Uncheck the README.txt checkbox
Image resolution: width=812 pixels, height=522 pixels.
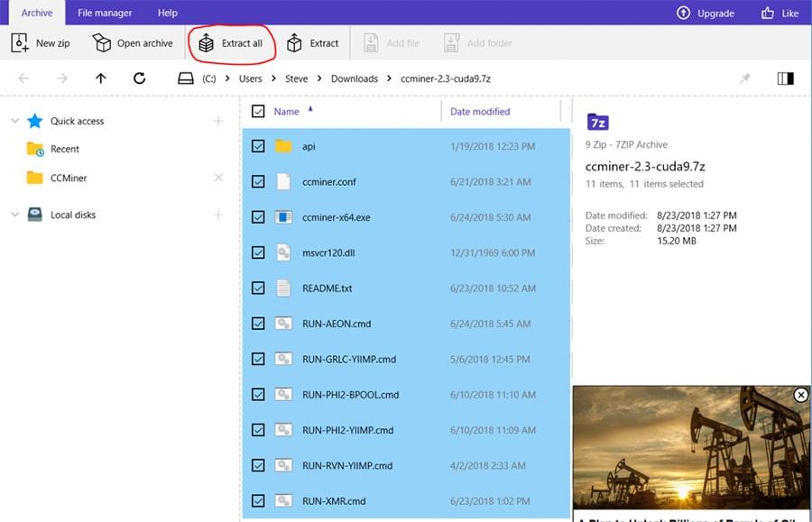tap(258, 288)
